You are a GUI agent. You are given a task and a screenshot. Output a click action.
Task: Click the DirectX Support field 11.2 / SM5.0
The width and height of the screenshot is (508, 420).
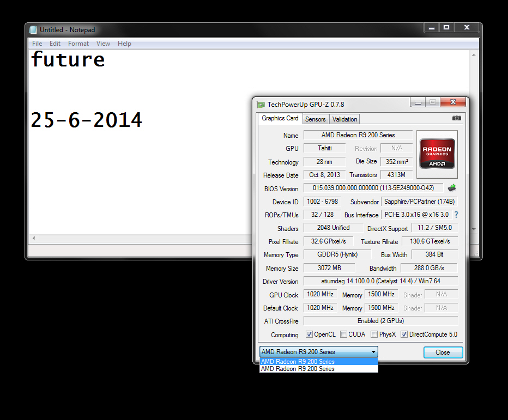434,228
